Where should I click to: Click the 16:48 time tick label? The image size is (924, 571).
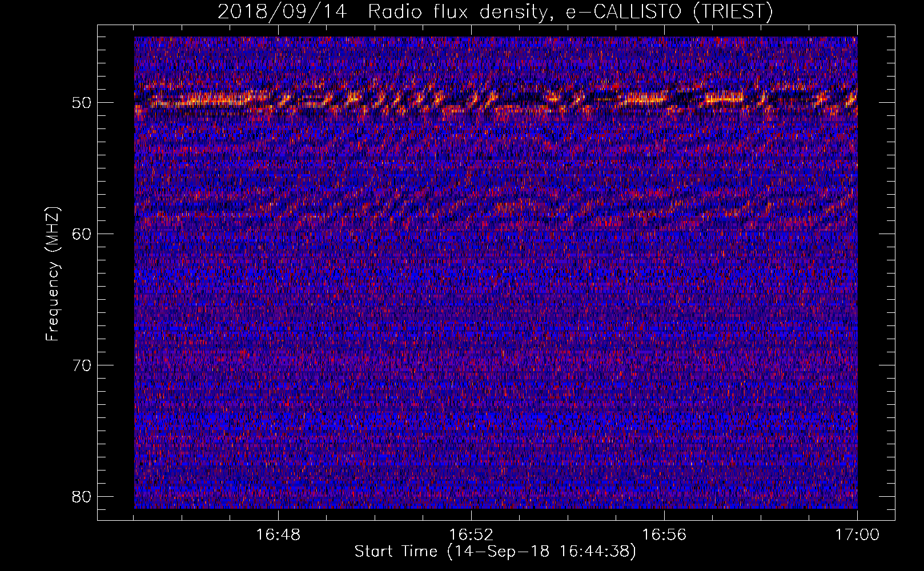278,535
